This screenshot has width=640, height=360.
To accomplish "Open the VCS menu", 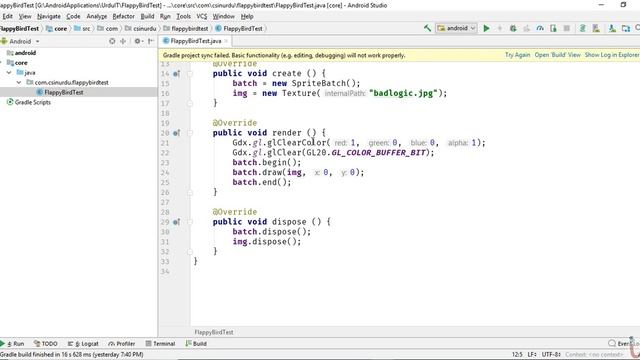I will pyautogui.click(x=202, y=16).
